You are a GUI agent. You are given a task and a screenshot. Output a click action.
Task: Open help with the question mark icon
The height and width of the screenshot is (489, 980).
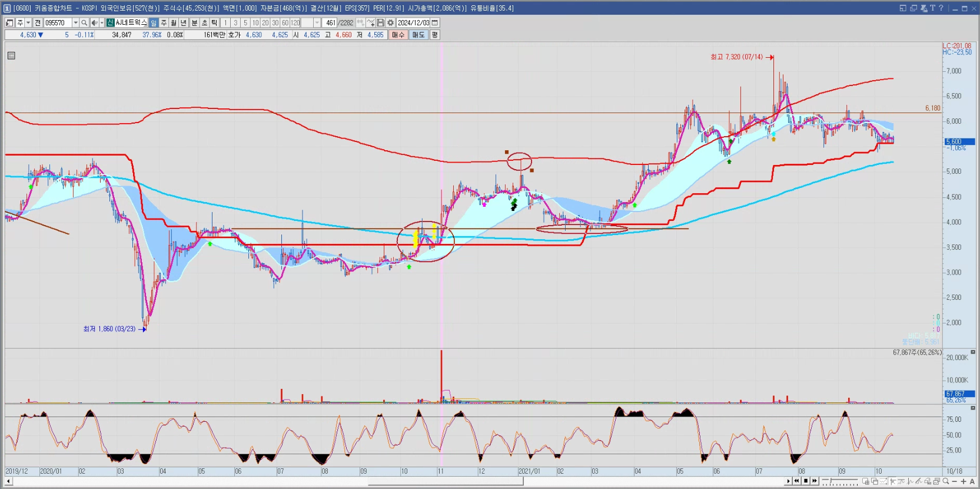point(941,8)
